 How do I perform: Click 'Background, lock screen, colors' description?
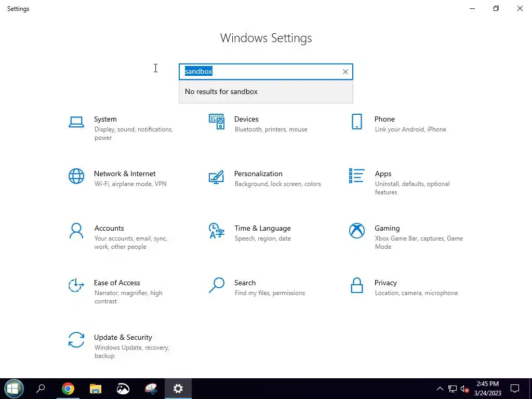point(277,184)
